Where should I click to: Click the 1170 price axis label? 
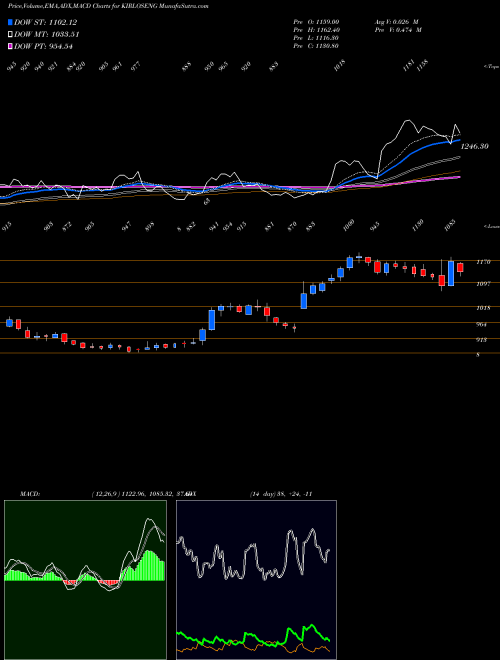click(483, 262)
